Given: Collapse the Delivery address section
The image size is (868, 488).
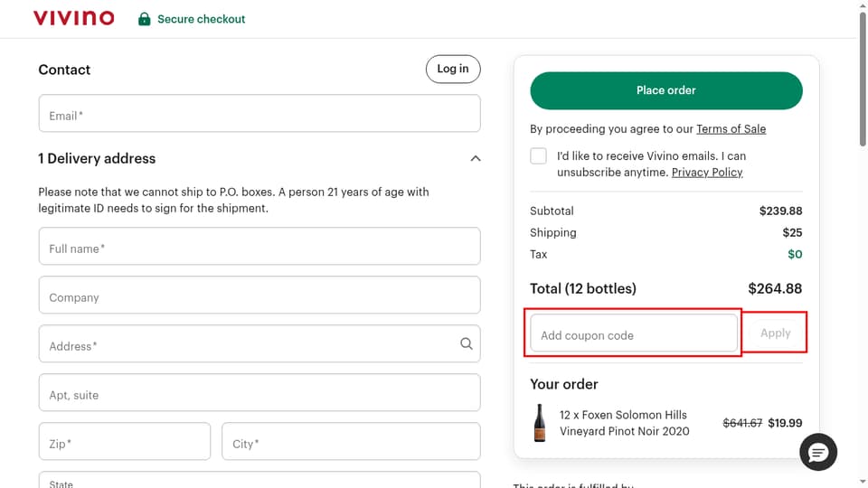Looking at the screenshot, I should (x=476, y=159).
